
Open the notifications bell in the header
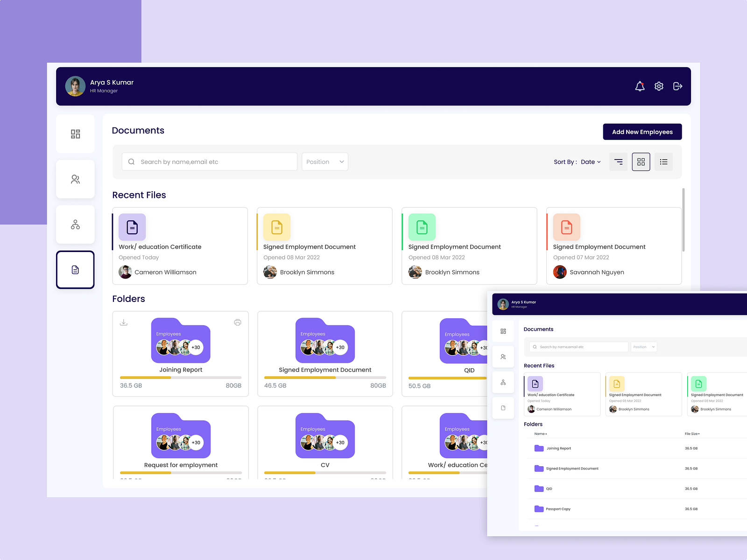[640, 86]
